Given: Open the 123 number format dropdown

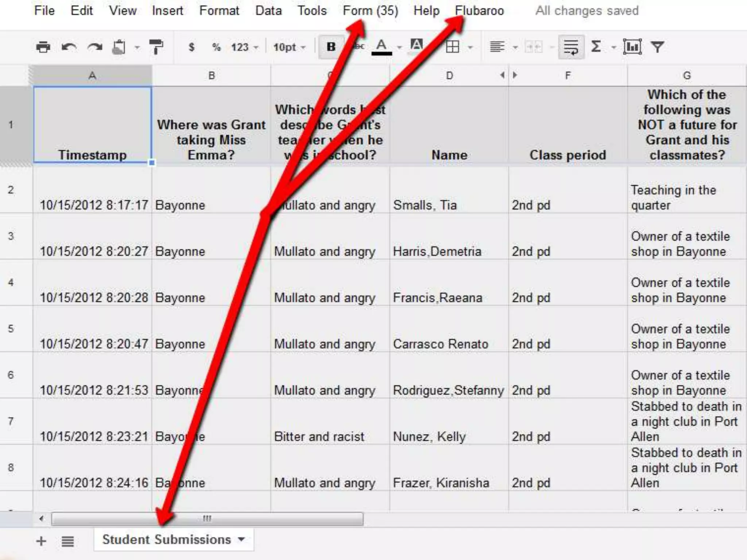Looking at the screenshot, I should pos(244,47).
